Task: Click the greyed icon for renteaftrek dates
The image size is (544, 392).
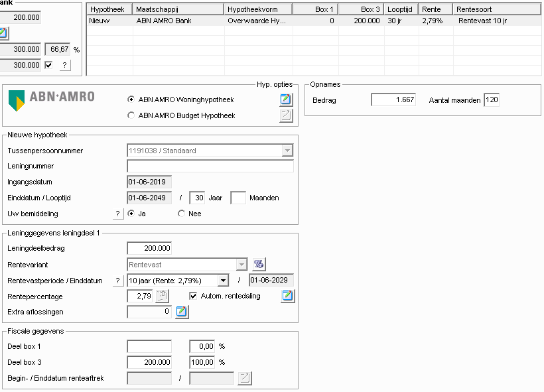Action: (x=245, y=378)
